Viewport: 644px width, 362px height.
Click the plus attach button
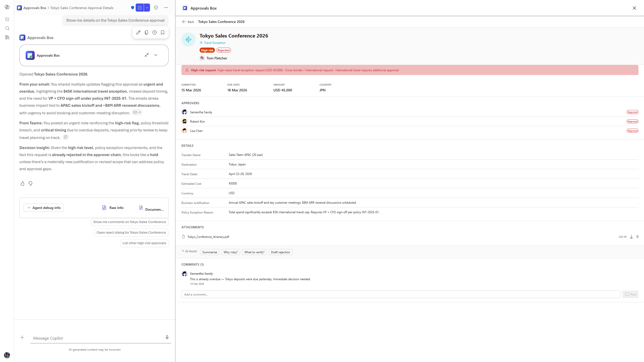coord(22,337)
